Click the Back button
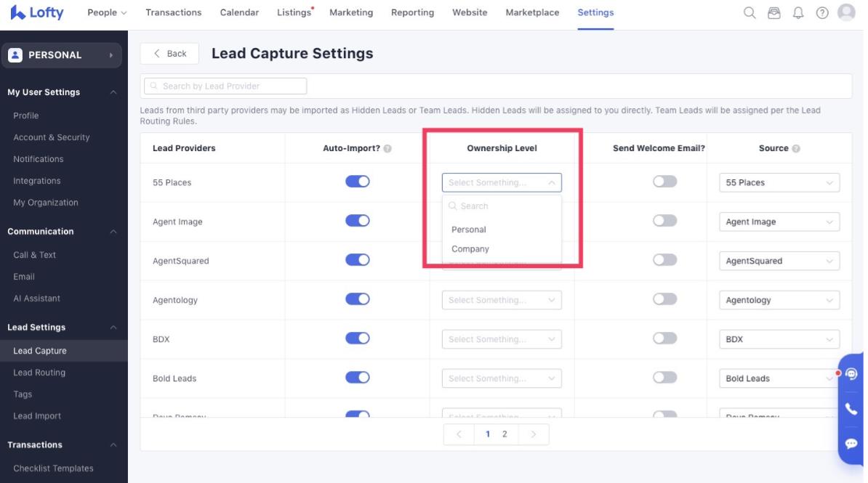Viewport: 868px width, 483px height. pyautogui.click(x=169, y=54)
